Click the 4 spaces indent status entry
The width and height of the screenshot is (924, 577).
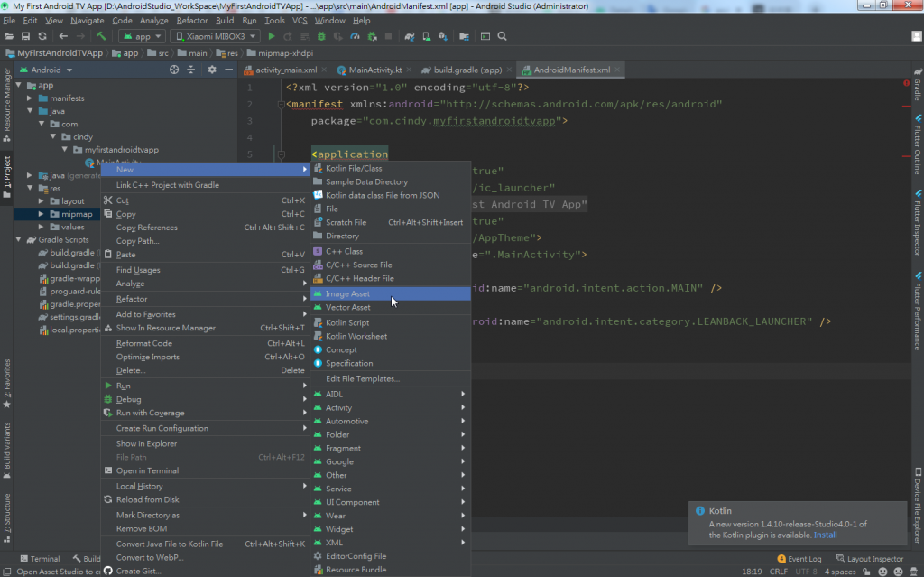840,572
